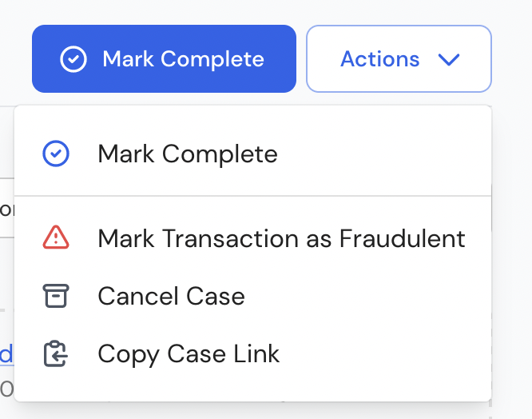The width and height of the screenshot is (532, 419).
Task: Click the red warning triangle icon
Action: 56,237
